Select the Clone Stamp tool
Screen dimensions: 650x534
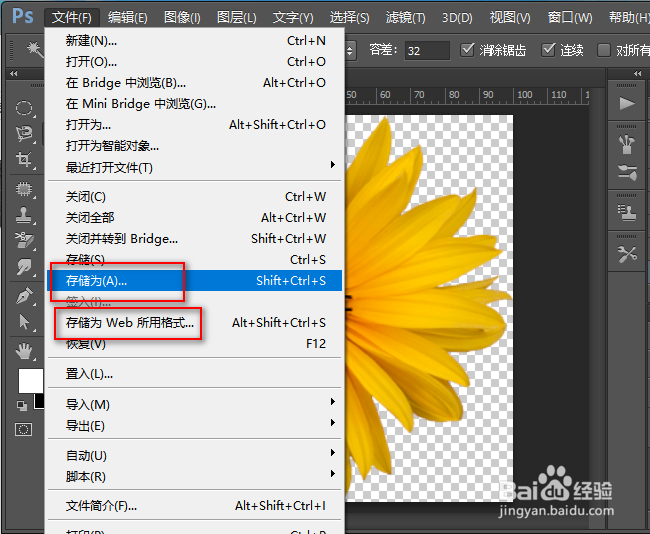click(24, 215)
